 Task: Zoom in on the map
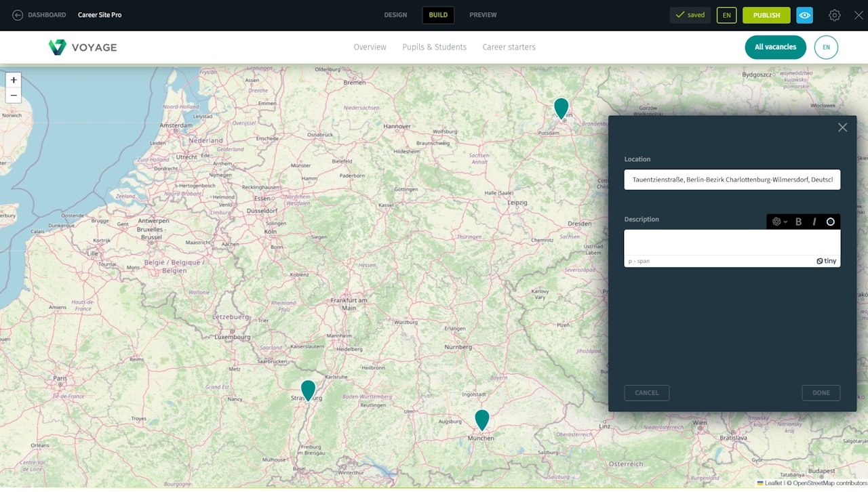point(14,80)
